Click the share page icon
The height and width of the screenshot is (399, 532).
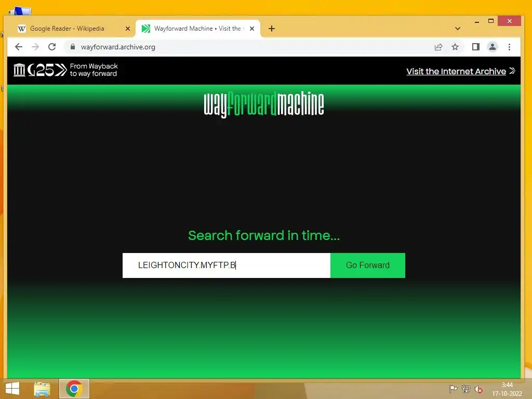(438, 47)
